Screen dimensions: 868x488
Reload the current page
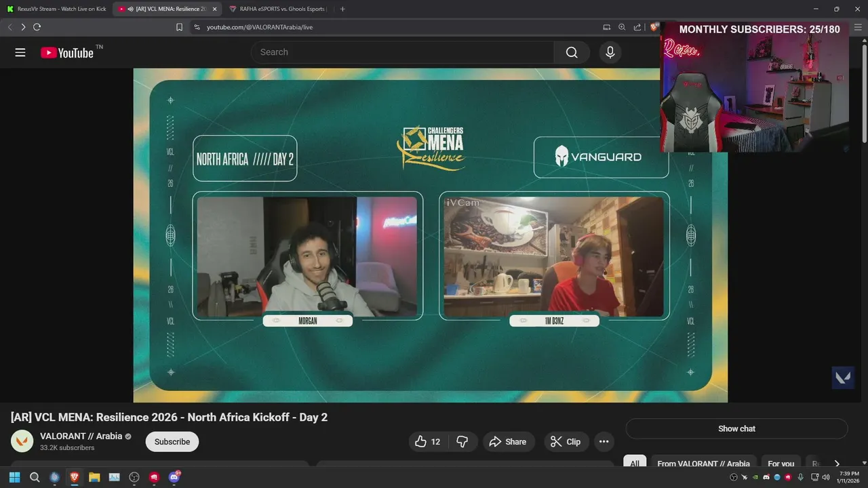[37, 27]
